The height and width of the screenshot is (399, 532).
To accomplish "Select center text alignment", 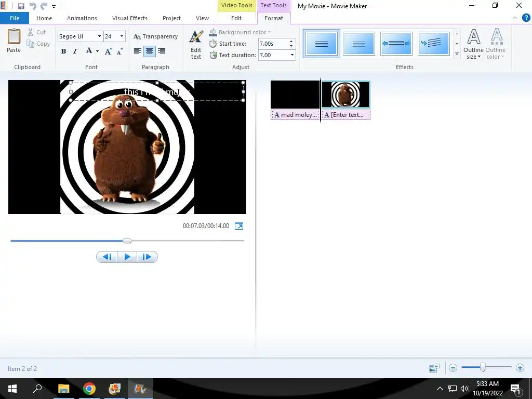I will 150,51.
